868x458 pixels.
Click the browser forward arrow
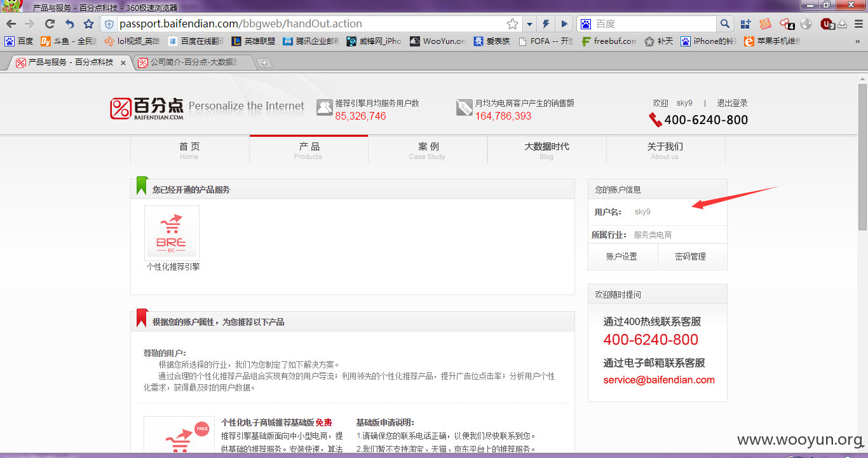coord(29,24)
